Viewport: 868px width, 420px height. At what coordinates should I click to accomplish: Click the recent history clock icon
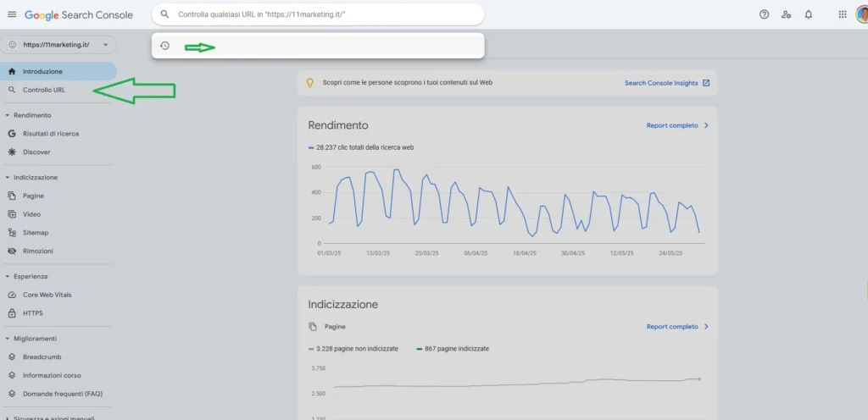click(x=164, y=46)
